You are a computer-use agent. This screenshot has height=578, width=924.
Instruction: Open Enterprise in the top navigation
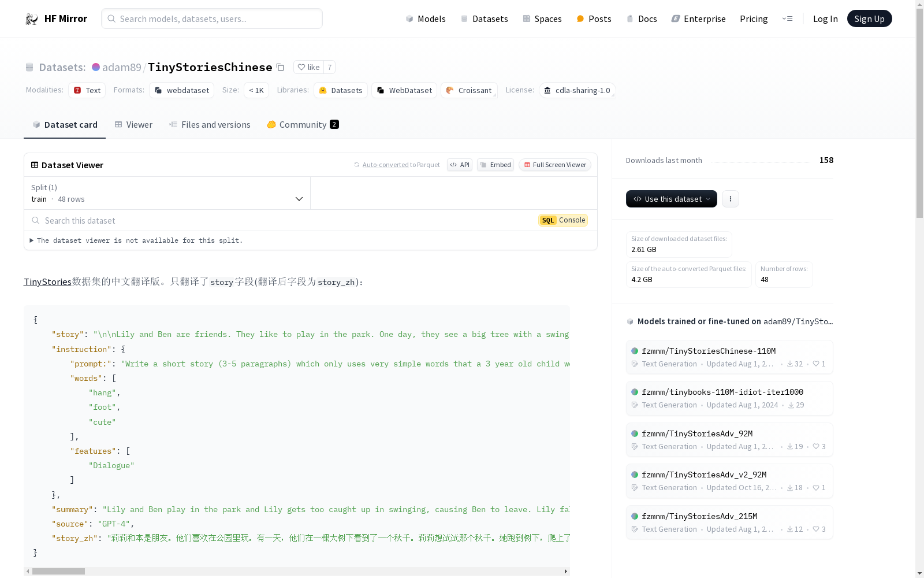698,18
